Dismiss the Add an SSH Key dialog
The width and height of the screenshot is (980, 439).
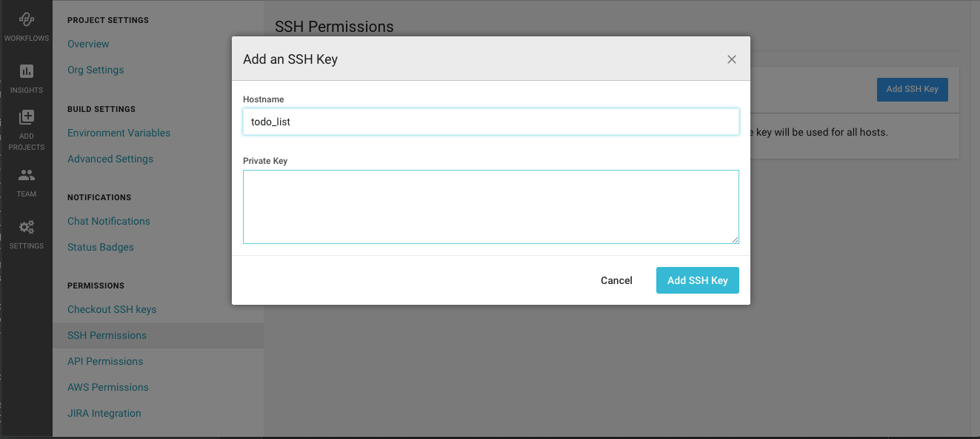(731, 59)
